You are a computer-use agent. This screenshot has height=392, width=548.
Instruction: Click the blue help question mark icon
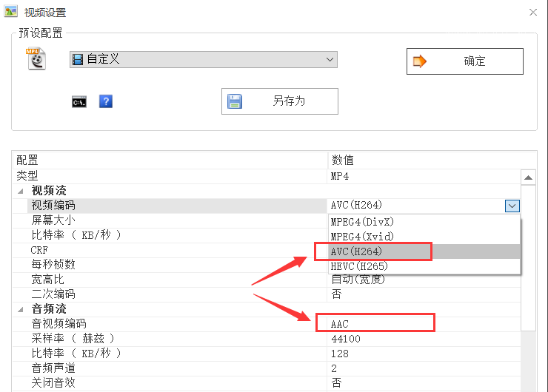(105, 102)
